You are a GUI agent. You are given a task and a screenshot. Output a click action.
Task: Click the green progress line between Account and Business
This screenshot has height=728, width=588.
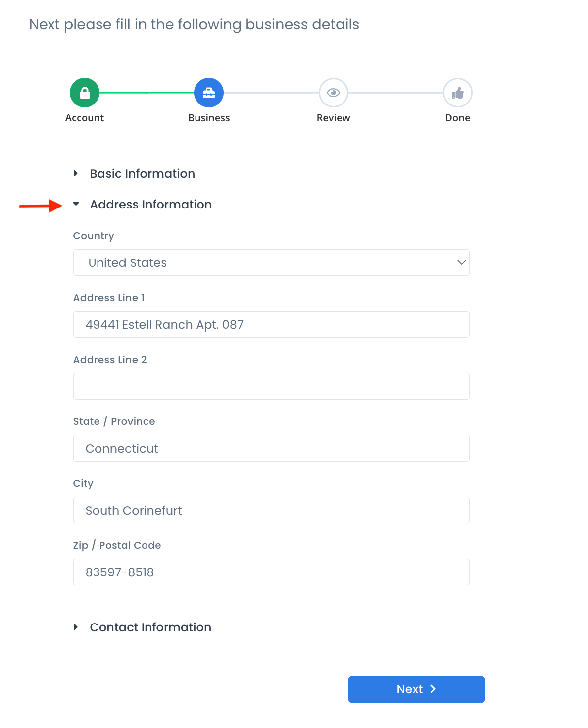(147, 92)
